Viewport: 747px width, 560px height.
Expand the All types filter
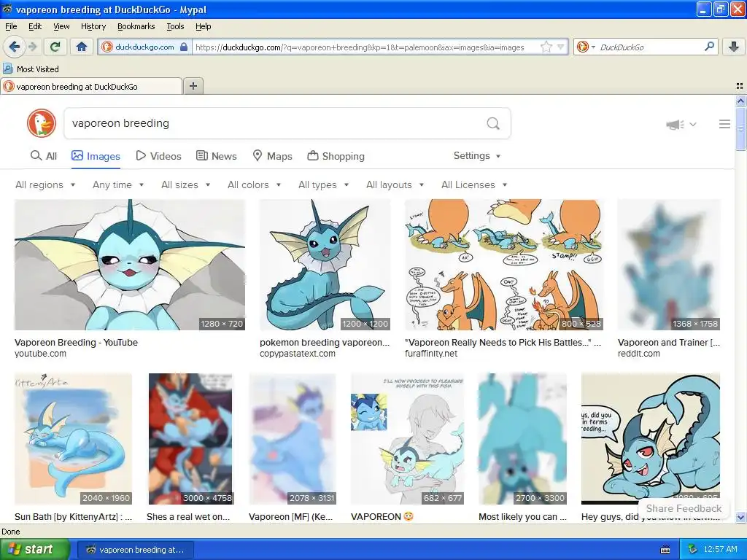tap(323, 184)
